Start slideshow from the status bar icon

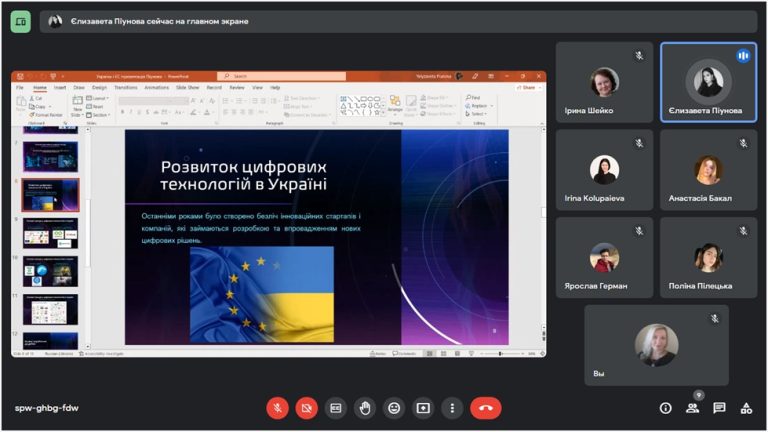pyautogui.click(x=471, y=353)
